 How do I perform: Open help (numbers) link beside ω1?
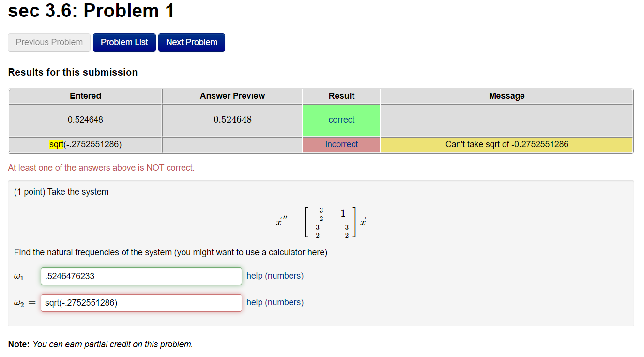coord(275,276)
